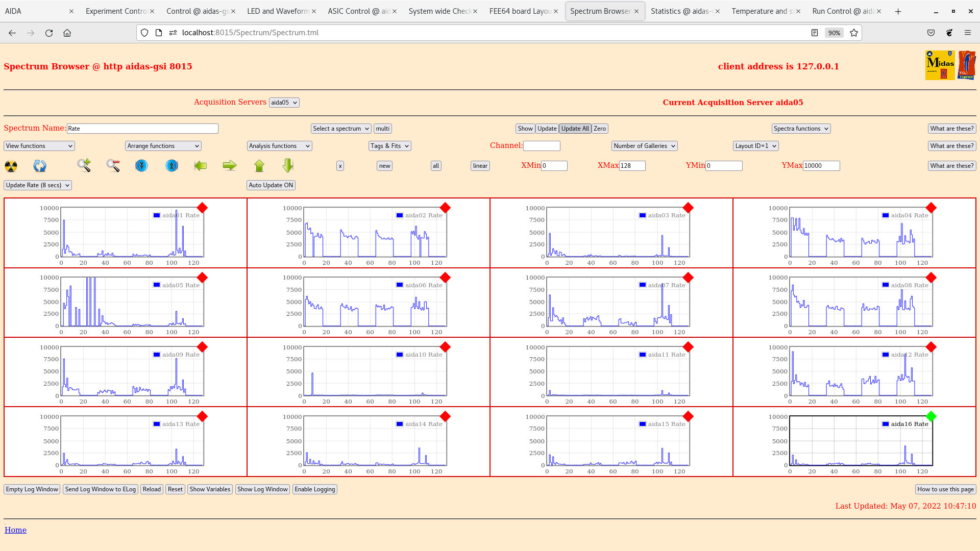The image size is (980, 551).
Task: Click the zoom in magnifier icon
Action: tap(84, 165)
